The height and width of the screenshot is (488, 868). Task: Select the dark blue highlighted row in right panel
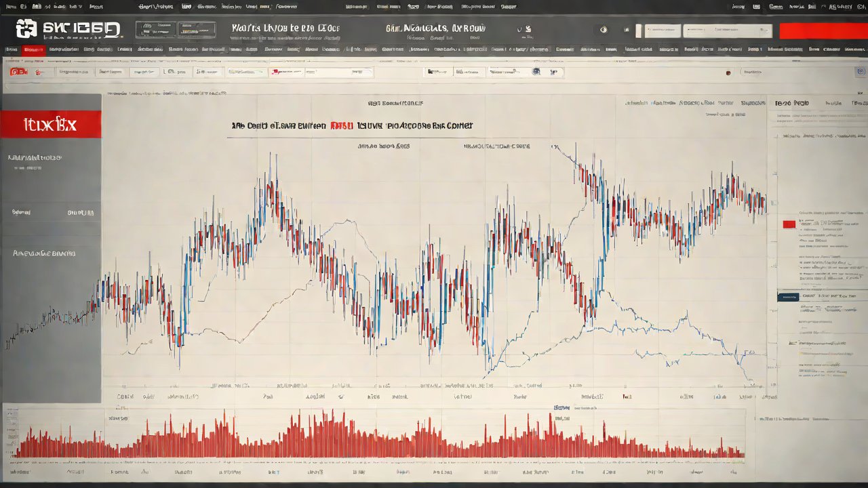(x=787, y=297)
